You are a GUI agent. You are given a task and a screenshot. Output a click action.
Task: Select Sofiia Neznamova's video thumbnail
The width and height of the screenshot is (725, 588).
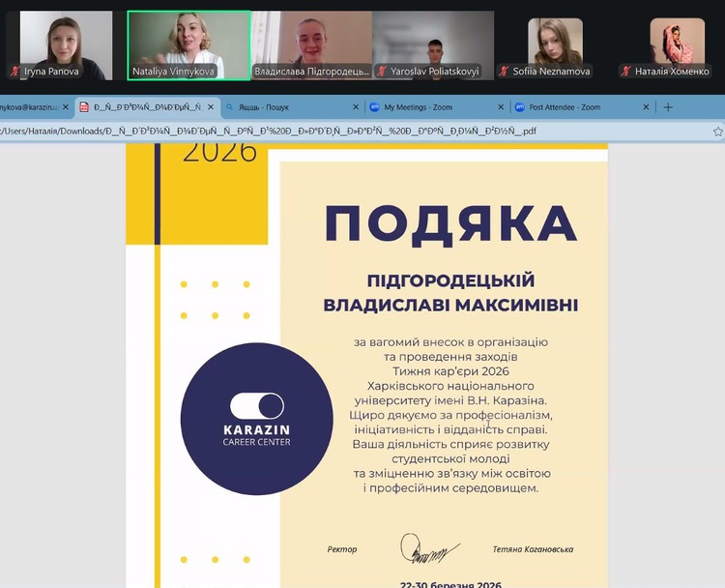[x=555, y=44]
